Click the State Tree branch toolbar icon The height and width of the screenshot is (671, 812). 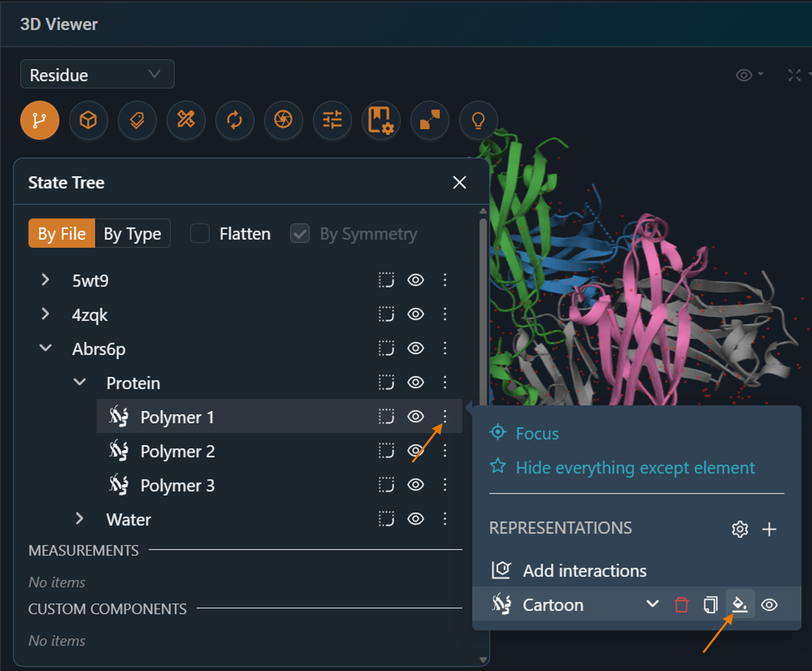(39, 120)
